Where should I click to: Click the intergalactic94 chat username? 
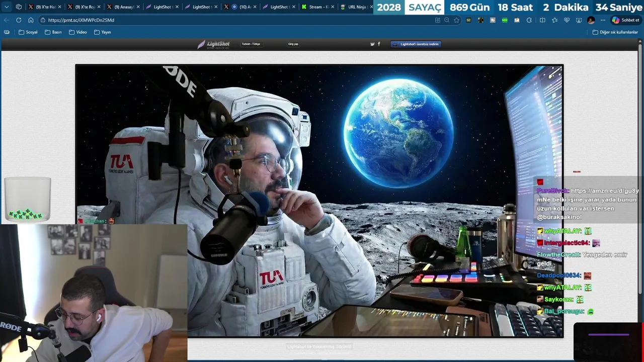[x=567, y=243]
